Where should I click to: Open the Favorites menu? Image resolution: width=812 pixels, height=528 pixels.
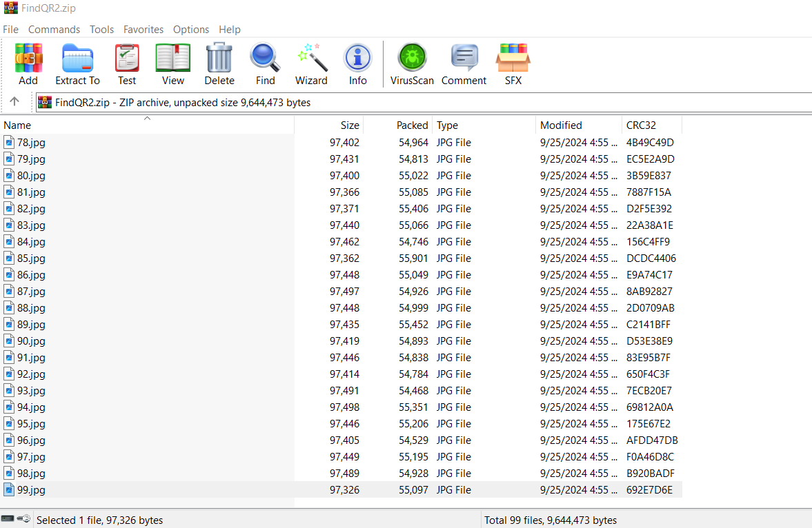143,30
